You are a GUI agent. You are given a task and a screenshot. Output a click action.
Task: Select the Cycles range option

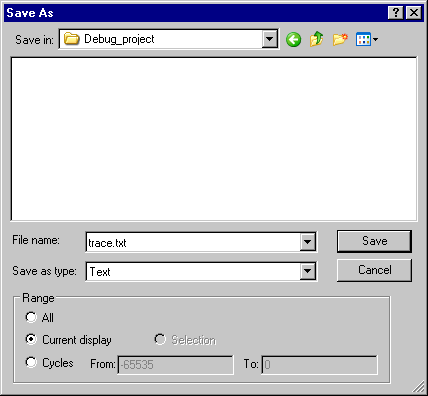click(x=31, y=362)
